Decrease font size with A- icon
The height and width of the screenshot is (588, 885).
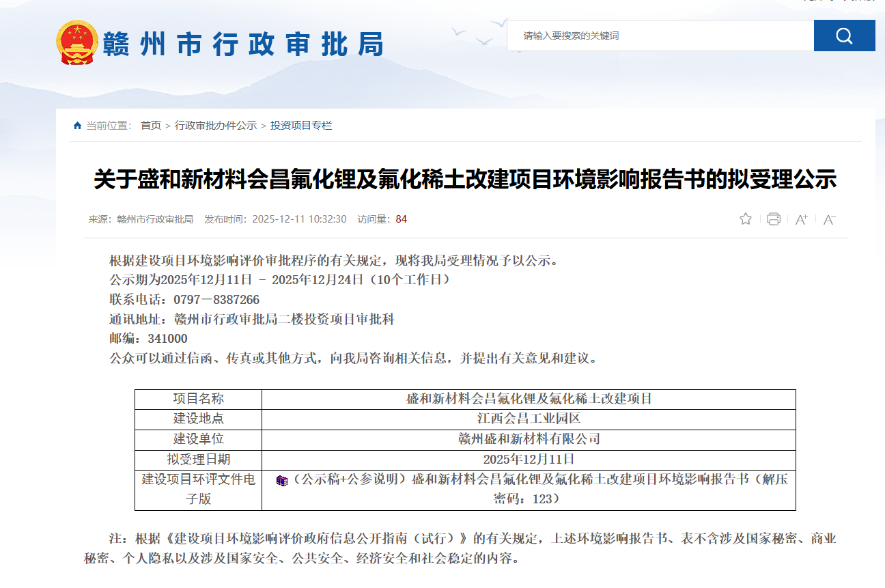point(829,219)
